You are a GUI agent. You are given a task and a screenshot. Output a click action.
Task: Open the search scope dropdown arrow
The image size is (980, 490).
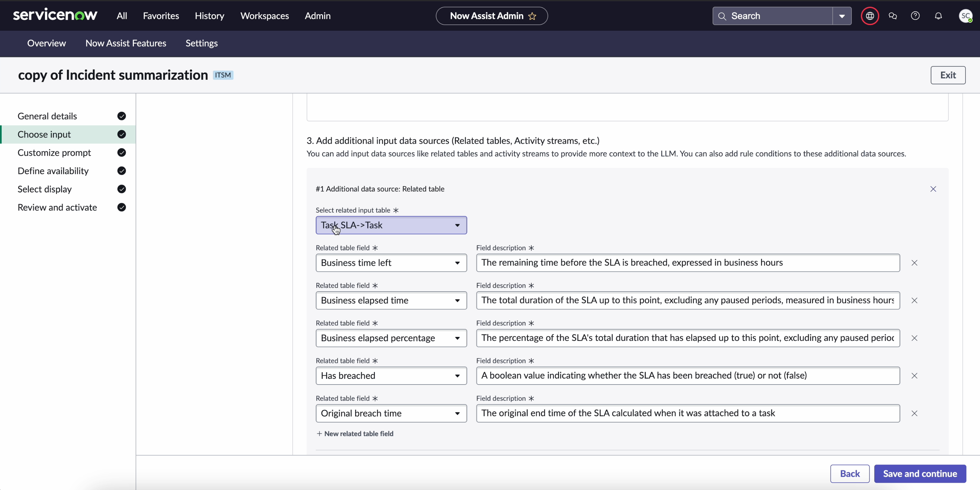pyautogui.click(x=842, y=16)
